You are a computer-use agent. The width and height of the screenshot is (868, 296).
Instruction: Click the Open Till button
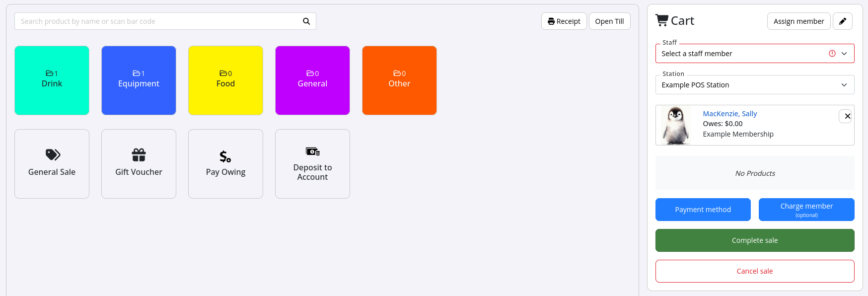609,21
